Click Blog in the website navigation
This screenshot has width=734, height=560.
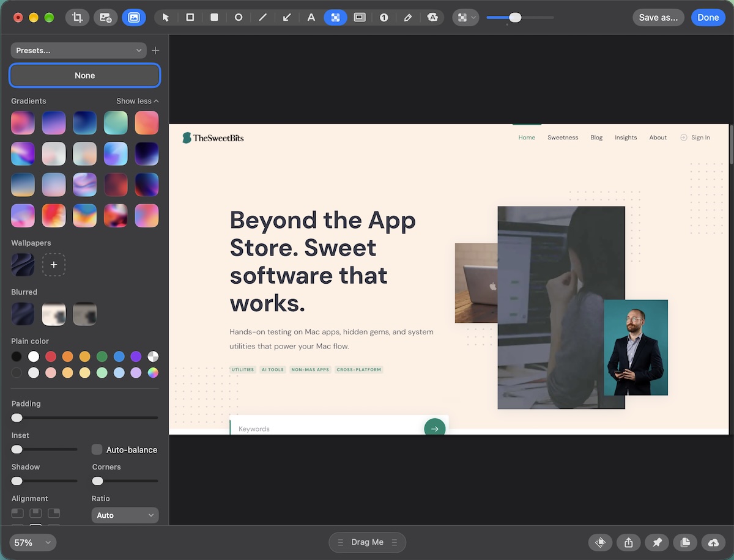point(596,138)
